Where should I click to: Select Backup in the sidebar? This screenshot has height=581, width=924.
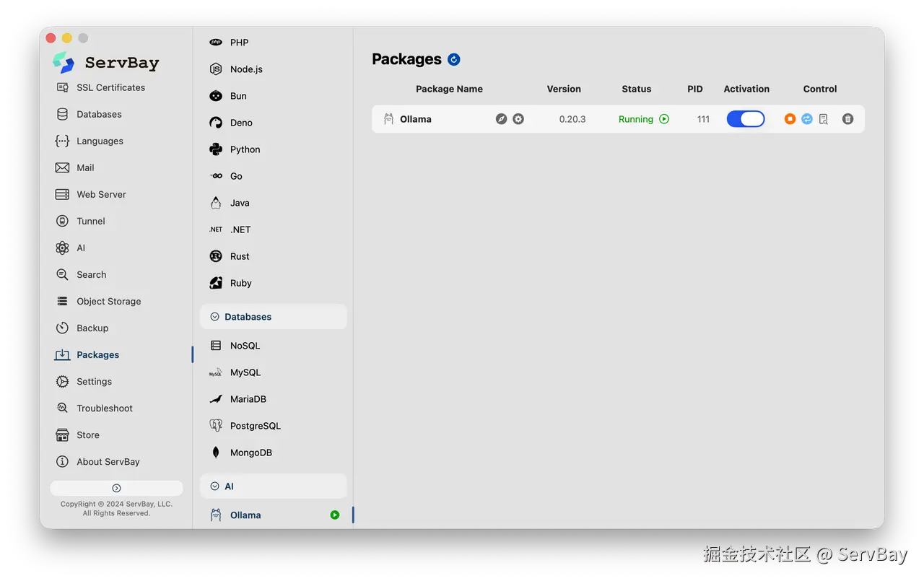[92, 328]
